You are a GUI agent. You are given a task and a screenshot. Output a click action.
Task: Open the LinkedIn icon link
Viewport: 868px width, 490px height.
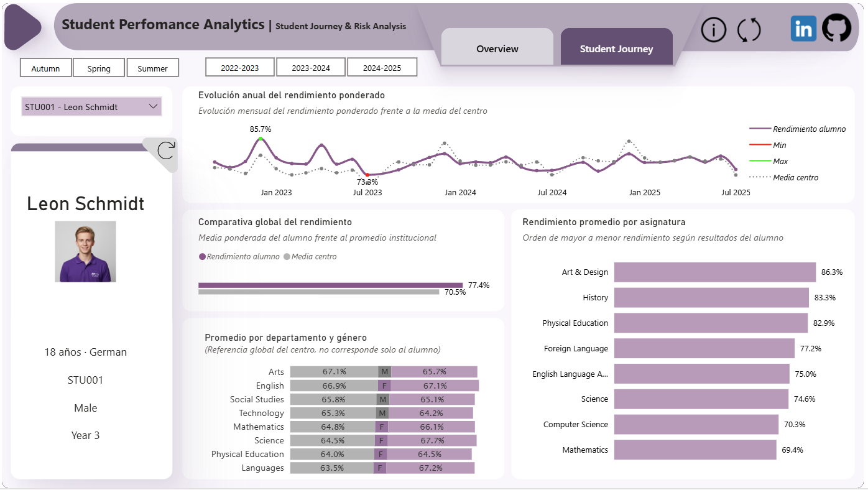803,29
